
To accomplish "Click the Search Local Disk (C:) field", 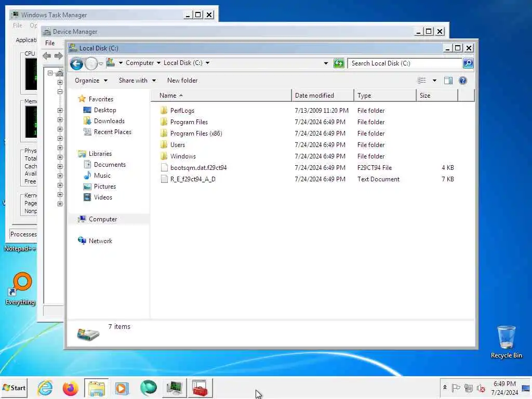I will [x=405, y=63].
